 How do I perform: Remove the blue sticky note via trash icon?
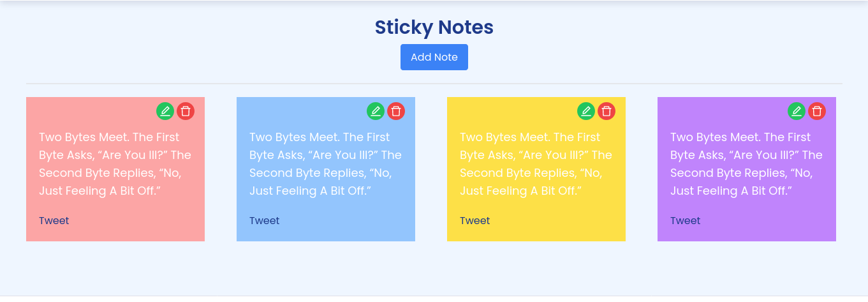click(x=396, y=111)
